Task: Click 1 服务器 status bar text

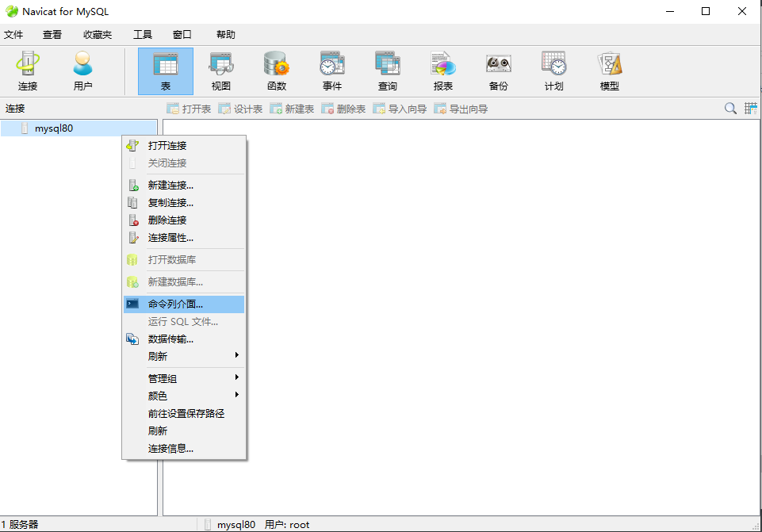Action: tap(20, 525)
